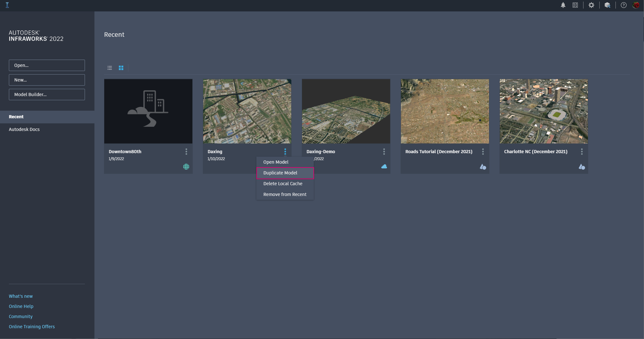Click the Daxing-Demo model name

click(321, 152)
